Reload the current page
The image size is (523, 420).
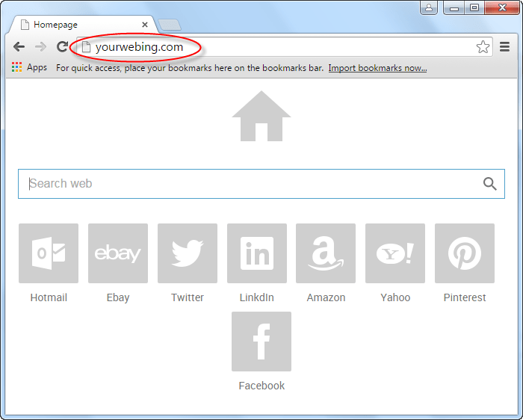point(62,46)
